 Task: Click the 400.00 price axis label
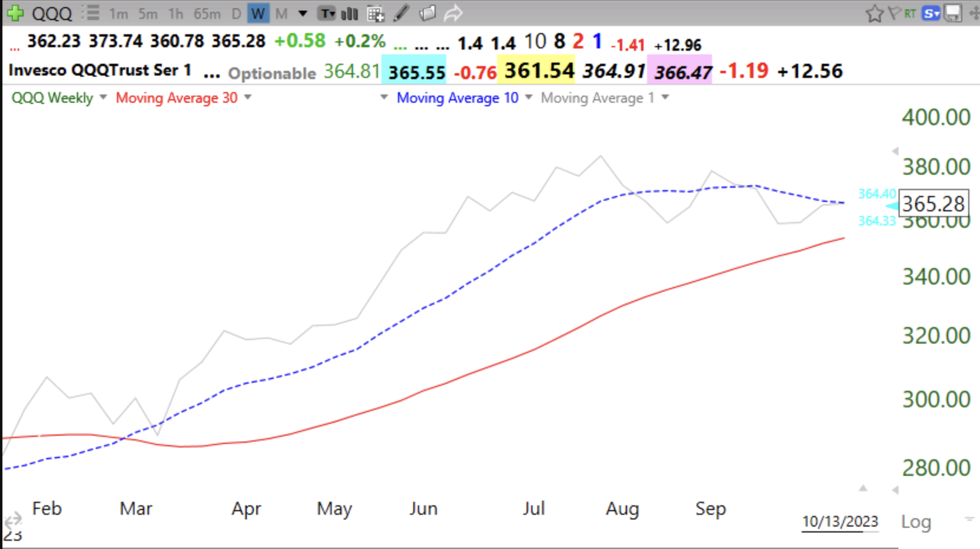pyautogui.click(x=936, y=117)
